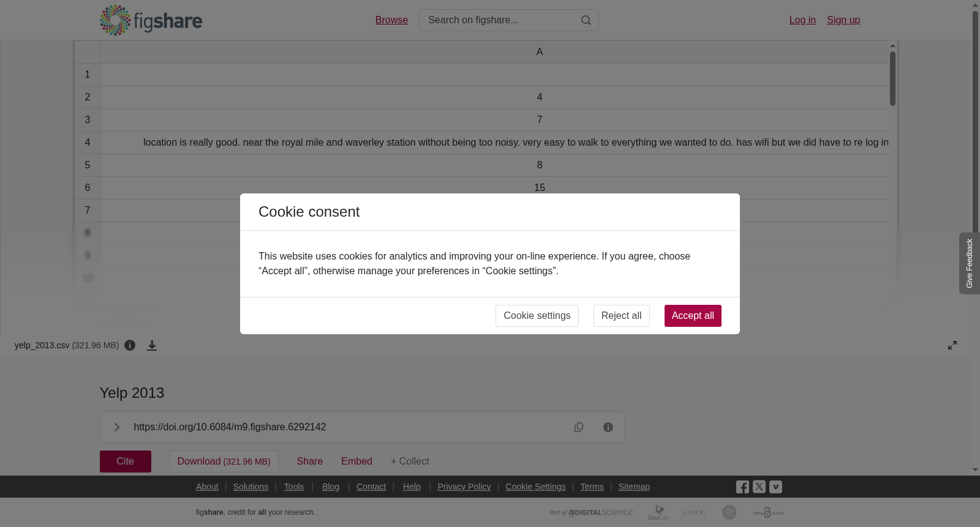The image size is (980, 527).
Task: Open figshare Vimeo page
Action: coord(775,487)
